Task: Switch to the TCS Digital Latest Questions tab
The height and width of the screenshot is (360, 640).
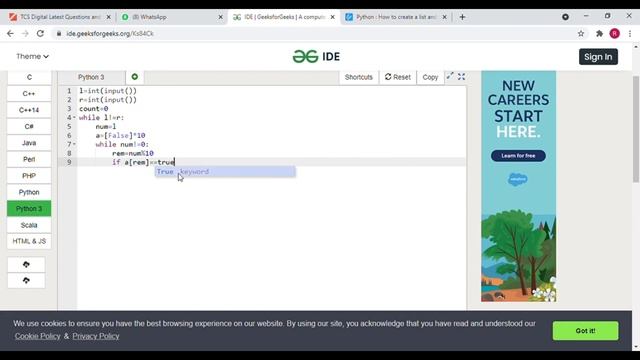Action: pos(60,17)
